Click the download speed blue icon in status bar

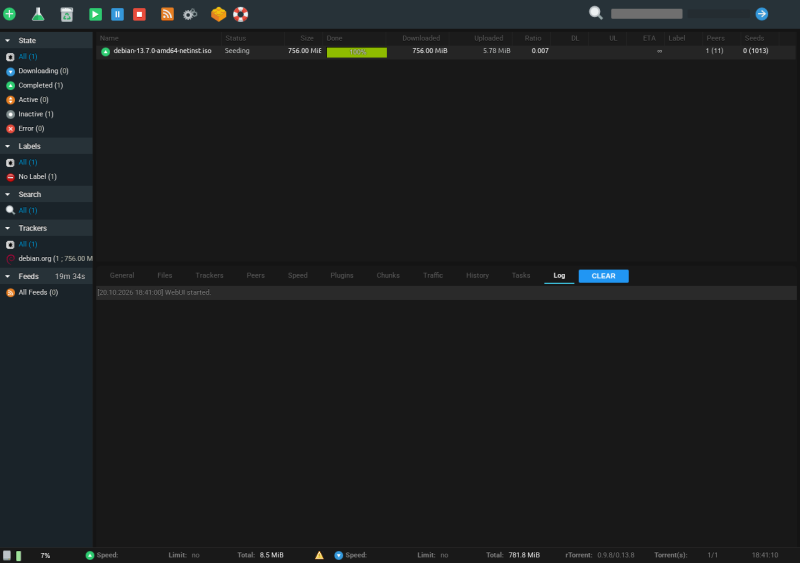[338, 555]
